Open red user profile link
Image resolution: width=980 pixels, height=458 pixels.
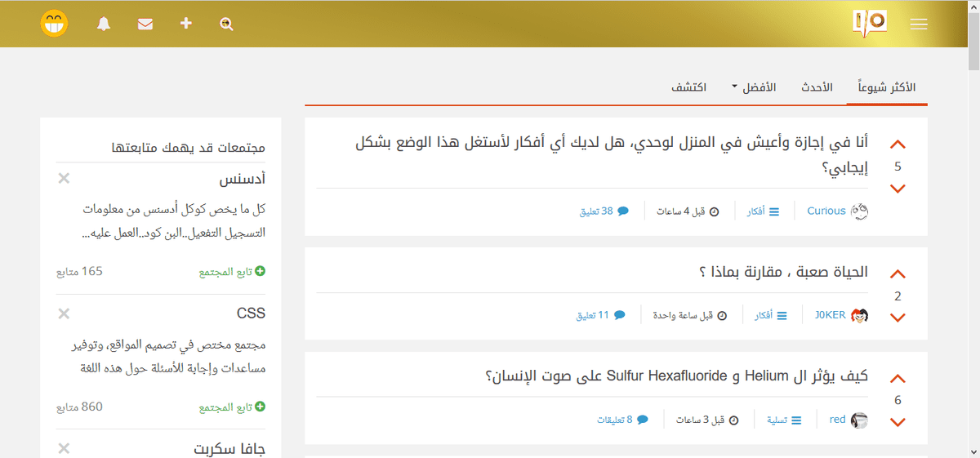pos(837,420)
